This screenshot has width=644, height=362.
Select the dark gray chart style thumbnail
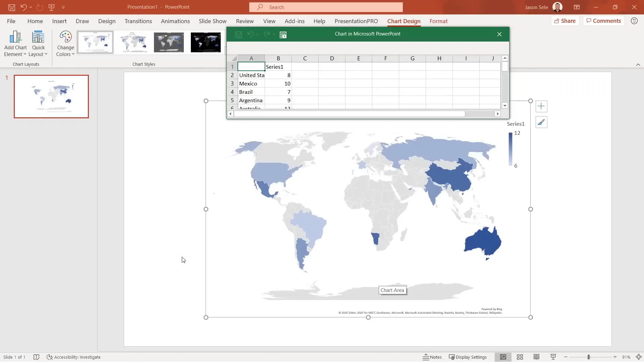pos(169,42)
